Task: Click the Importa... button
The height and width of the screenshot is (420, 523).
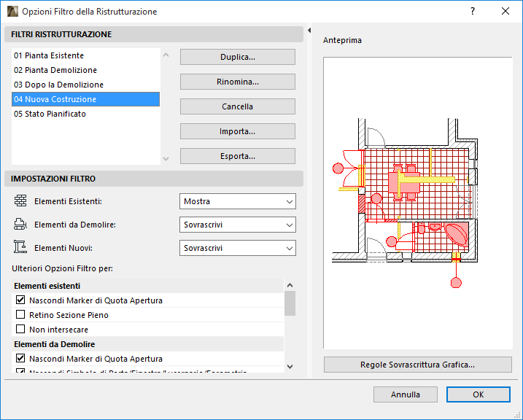Action: point(238,131)
